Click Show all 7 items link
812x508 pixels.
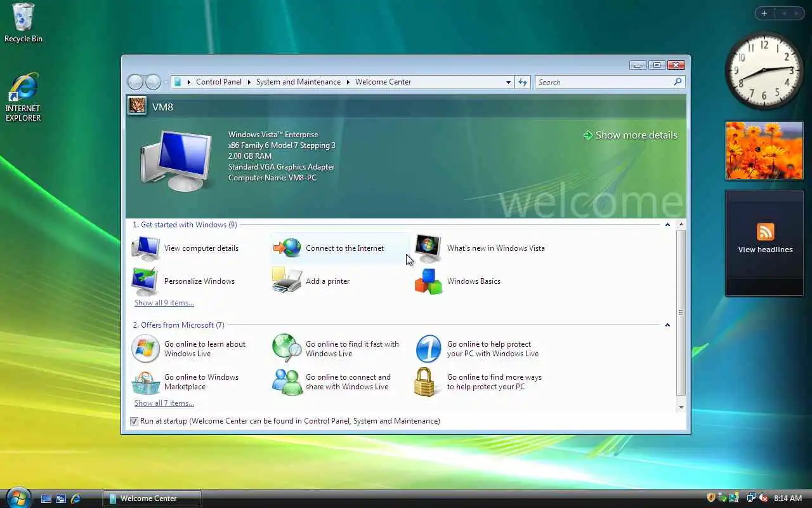coord(164,403)
